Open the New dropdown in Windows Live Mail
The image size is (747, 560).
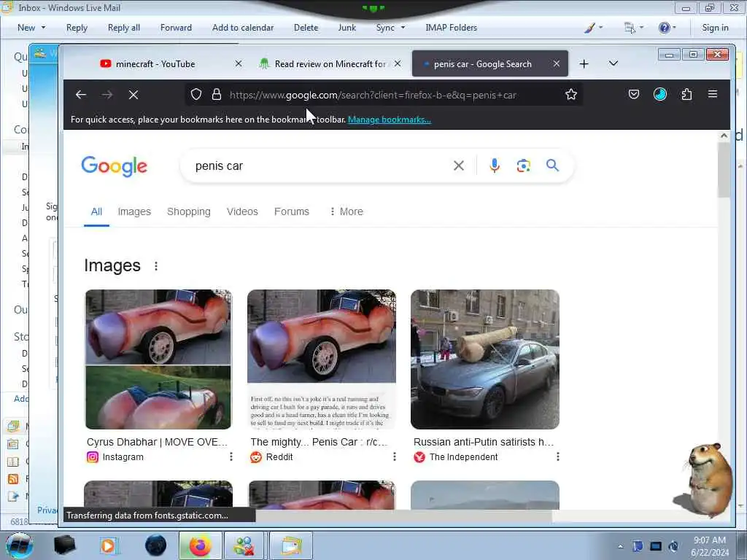click(31, 28)
